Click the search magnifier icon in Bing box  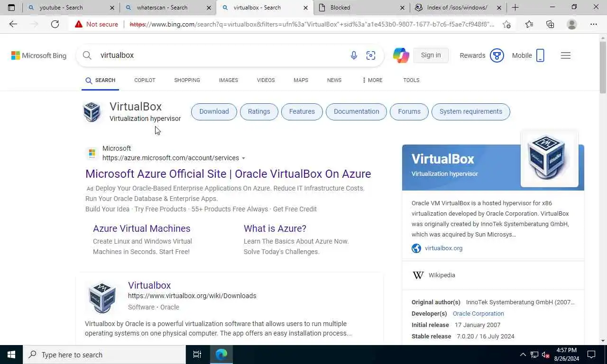tap(87, 55)
